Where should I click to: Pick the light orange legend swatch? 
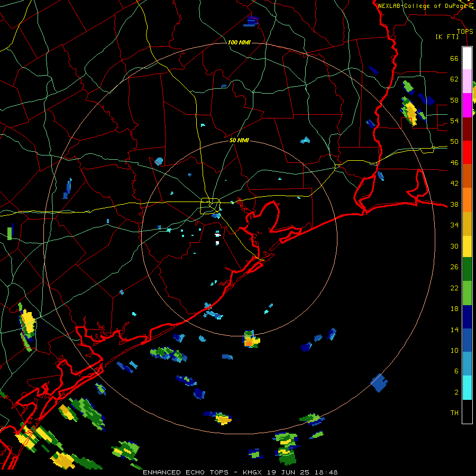pos(467,199)
